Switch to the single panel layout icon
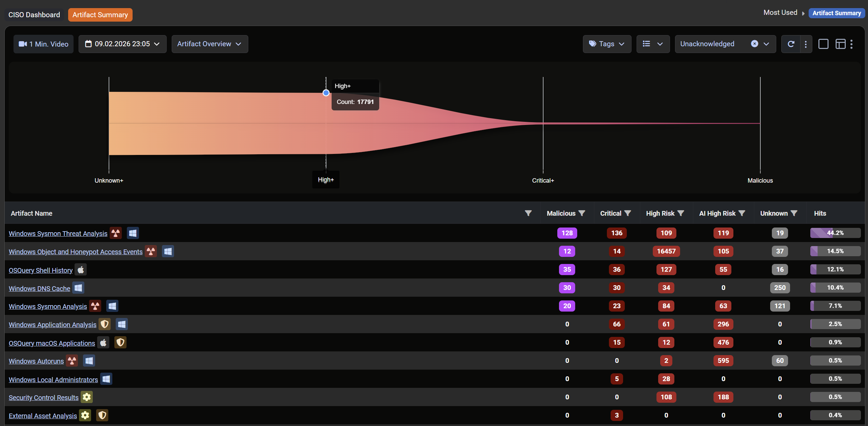The height and width of the screenshot is (426, 868). (x=823, y=44)
